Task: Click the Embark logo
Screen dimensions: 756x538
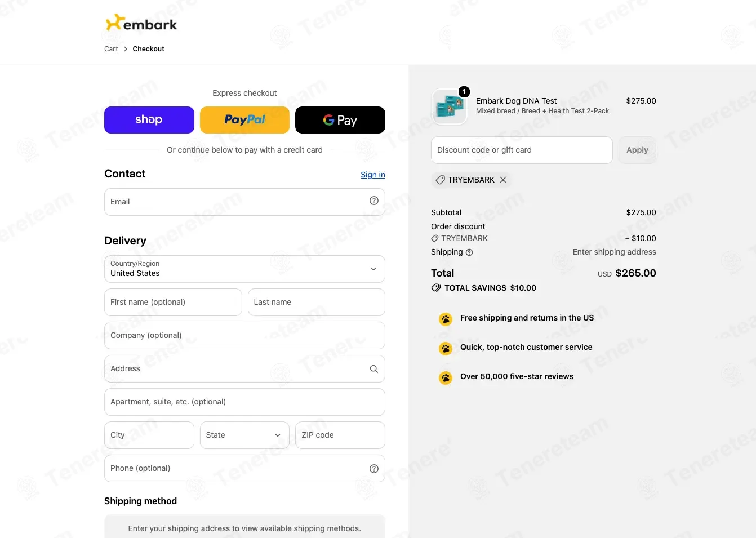Action: (x=141, y=23)
